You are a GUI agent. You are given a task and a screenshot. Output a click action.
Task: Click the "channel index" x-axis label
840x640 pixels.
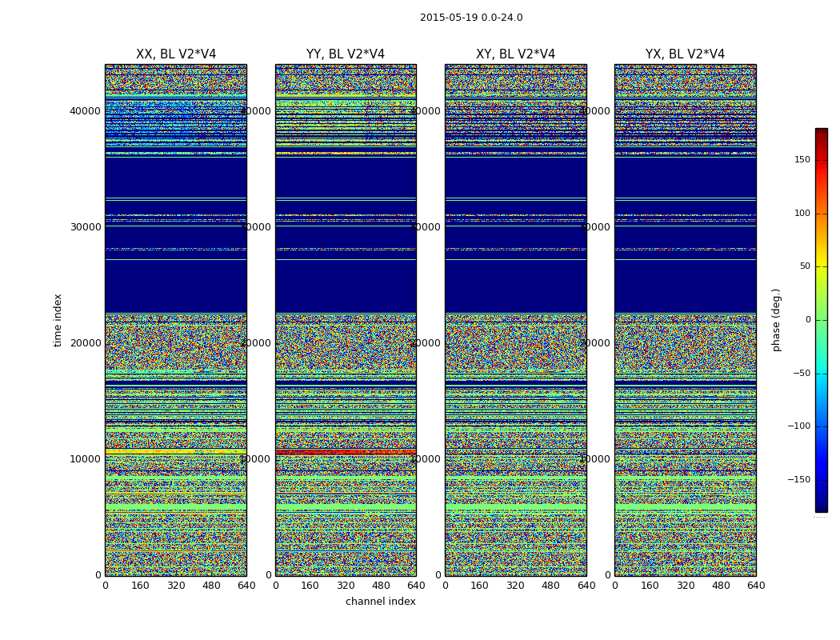click(380, 602)
